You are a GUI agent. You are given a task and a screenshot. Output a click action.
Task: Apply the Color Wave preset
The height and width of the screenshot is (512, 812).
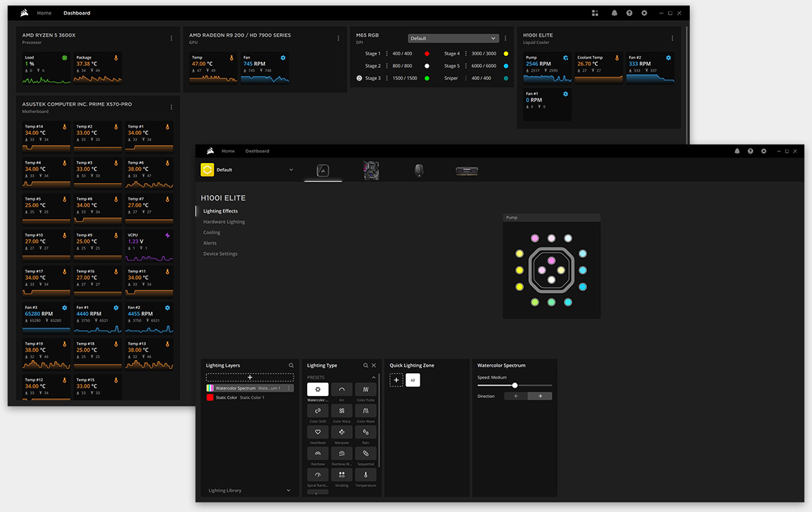pos(366,410)
